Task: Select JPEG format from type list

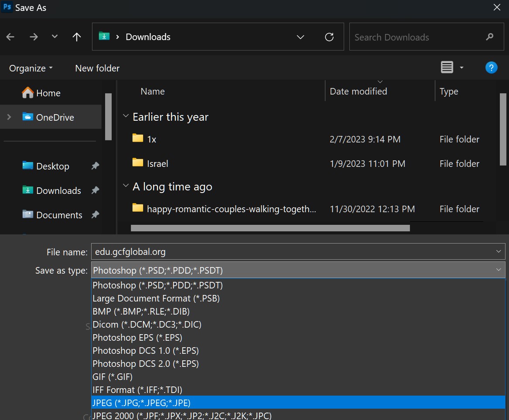Action: 141,403
